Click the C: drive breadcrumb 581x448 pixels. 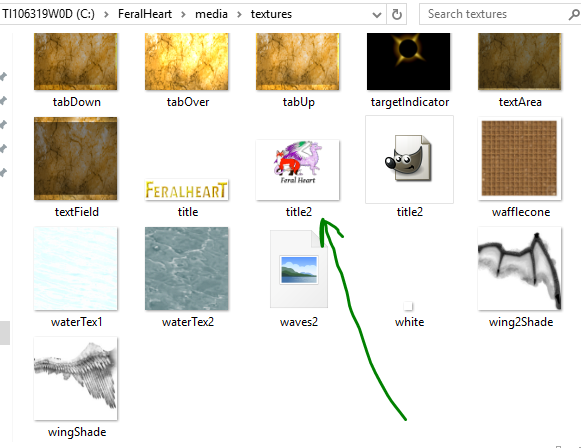48,14
